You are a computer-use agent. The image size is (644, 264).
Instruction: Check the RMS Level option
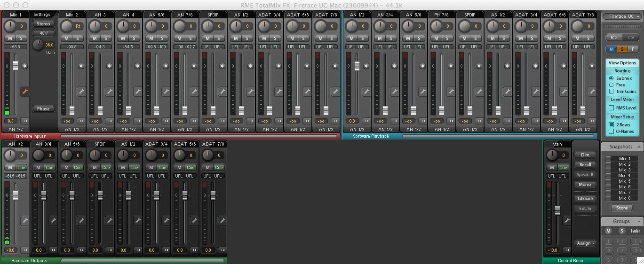(x=611, y=108)
